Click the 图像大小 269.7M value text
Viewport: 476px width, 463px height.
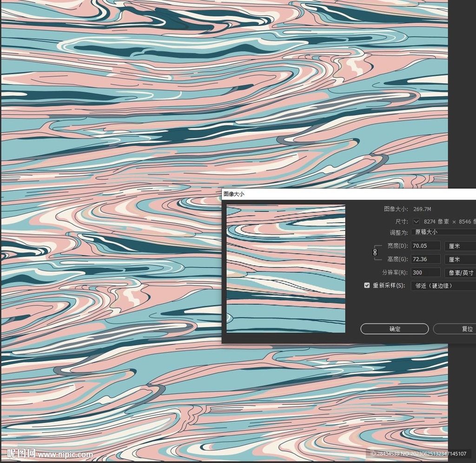click(x=422, y=209)
